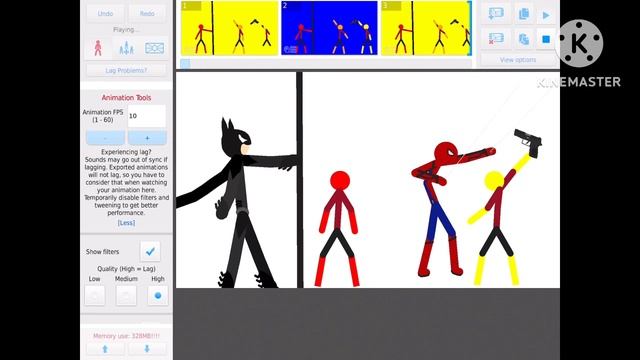640x360 pixels.
Task: Click the Memory use: 328MB!!!! text
Action: (x=126, y=336)
